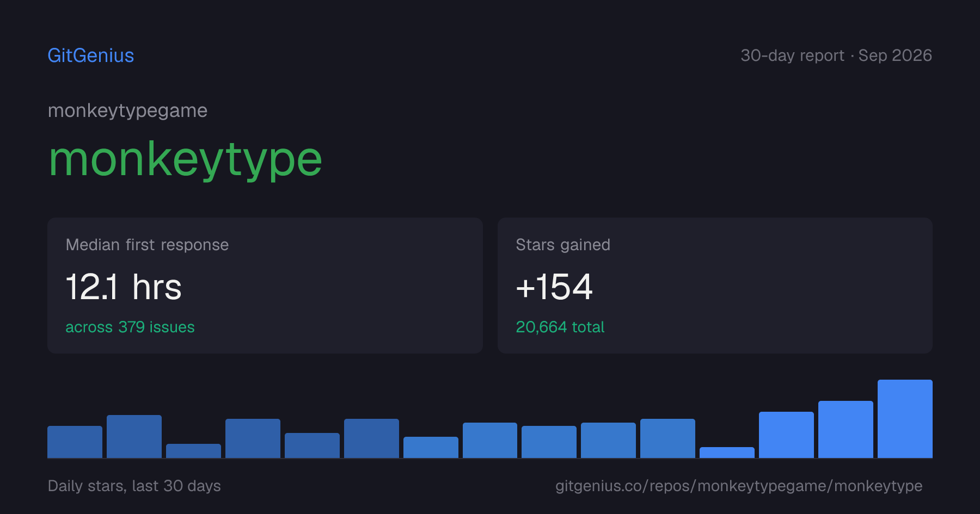The height and width of the screenshot is (514, 980).
Task: Click the first bar in the chart
Action: (75, 442)
